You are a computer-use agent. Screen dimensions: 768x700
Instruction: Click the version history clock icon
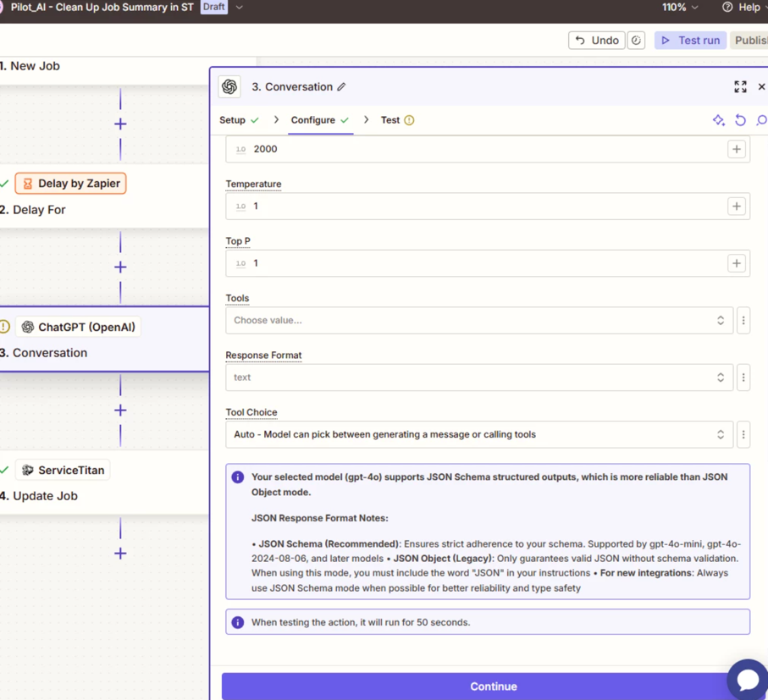click(636, 40)
